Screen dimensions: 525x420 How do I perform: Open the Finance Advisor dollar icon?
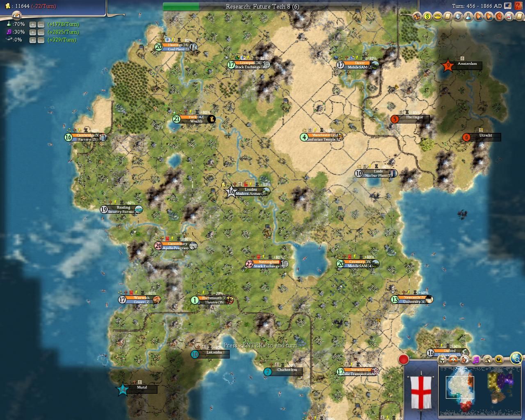pos(427,16)
